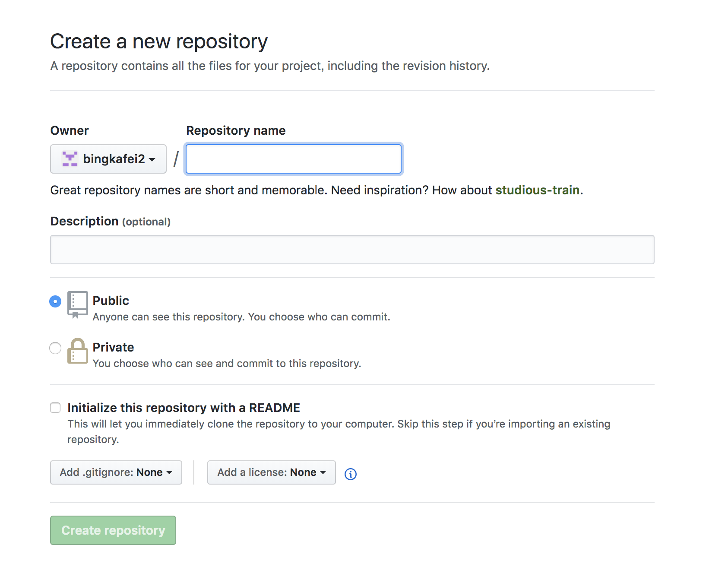
Task: Click the "Initialize this repository with a README" label
Action: click(x=184, y=408)
